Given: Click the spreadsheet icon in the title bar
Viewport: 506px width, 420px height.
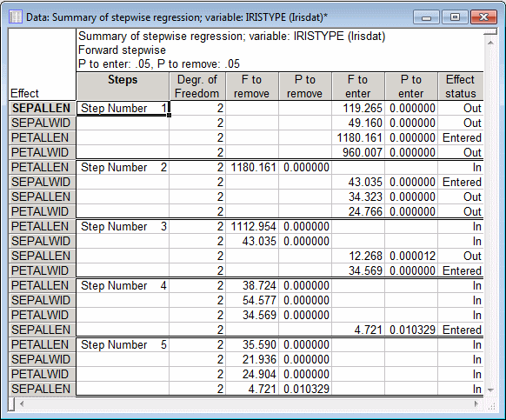Looking at the screenshot, I should (15, 17).
